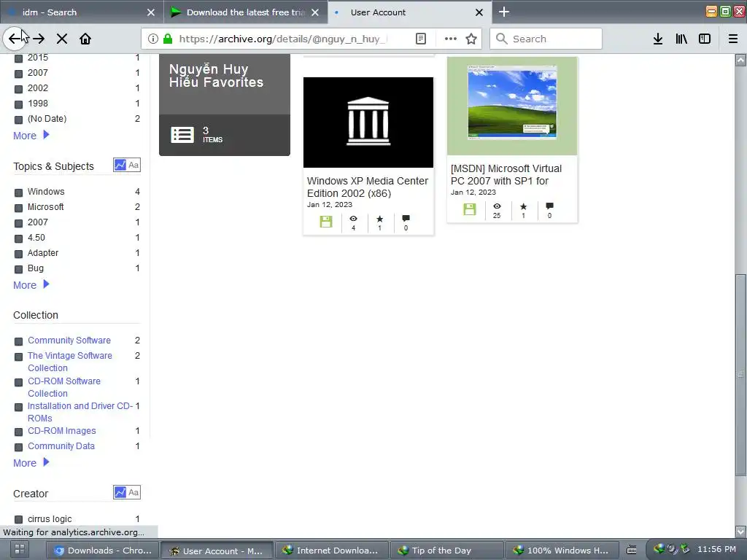The width and height of the screenshot is (747, 560).
Task: Click favorite star on MSDN Virtual PC card
Action: click(524, 206)
